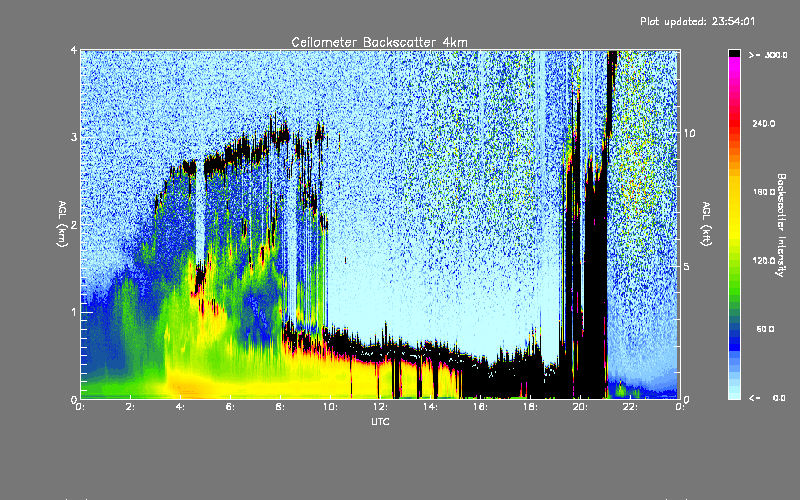Click the "UTC" x-axis label
This screenshot has width=800, height=500.
[x=380, y=421]
